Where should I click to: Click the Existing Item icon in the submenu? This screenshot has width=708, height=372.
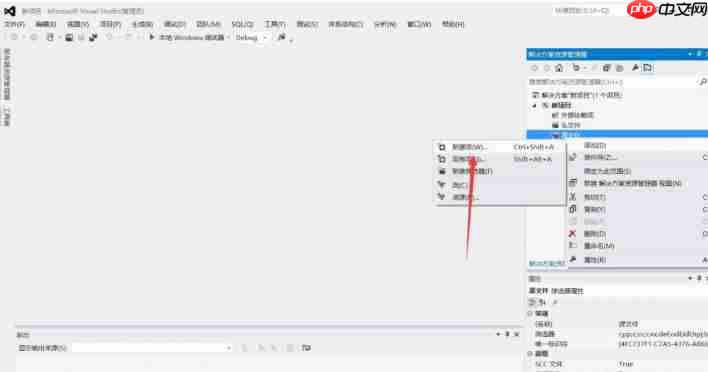point(442,159)
